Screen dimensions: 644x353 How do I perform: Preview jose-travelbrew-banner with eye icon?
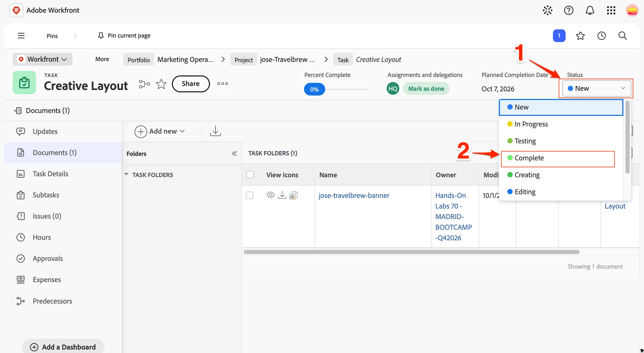point(270,195)
